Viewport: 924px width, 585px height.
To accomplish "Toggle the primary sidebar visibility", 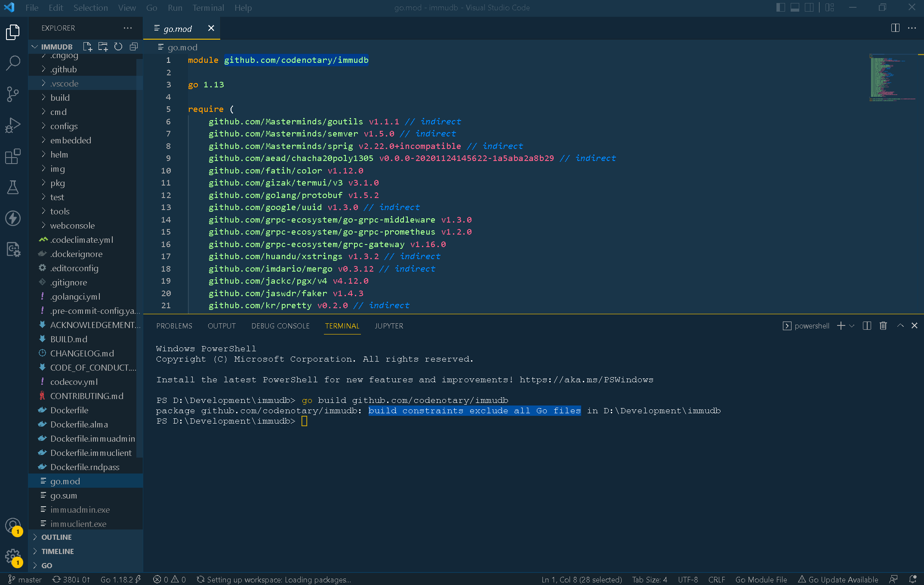I will pyautogui.click(x=780, y=7).
